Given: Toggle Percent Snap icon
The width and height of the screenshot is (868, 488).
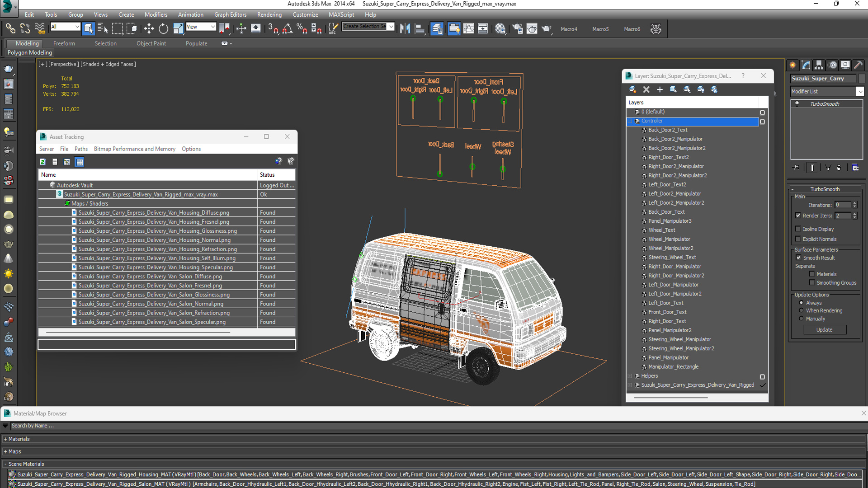Looking at the screenshot, I should [302, 28].
